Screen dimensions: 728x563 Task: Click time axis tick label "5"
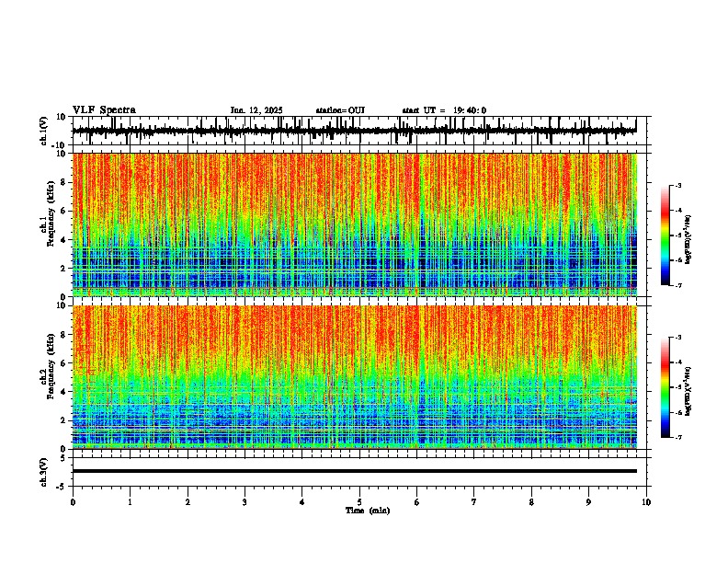(359, 502)
